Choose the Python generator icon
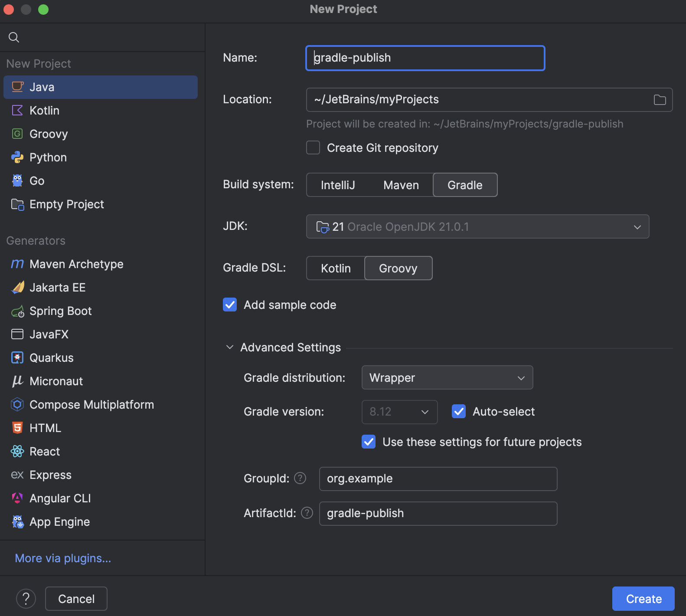The height and width of the screenshot is (616, 686). 17,157
